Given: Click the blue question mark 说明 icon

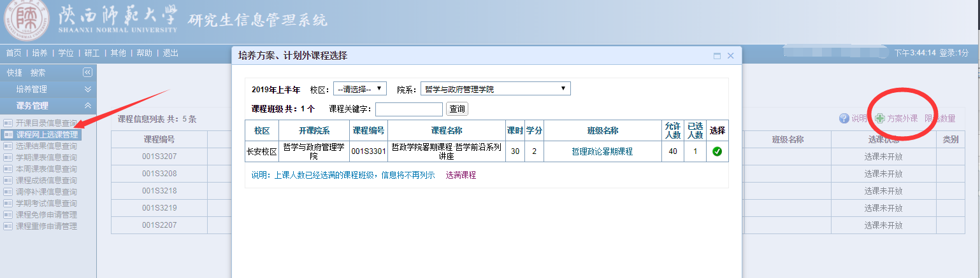Looking at the screenshot, I should point(844,118).
